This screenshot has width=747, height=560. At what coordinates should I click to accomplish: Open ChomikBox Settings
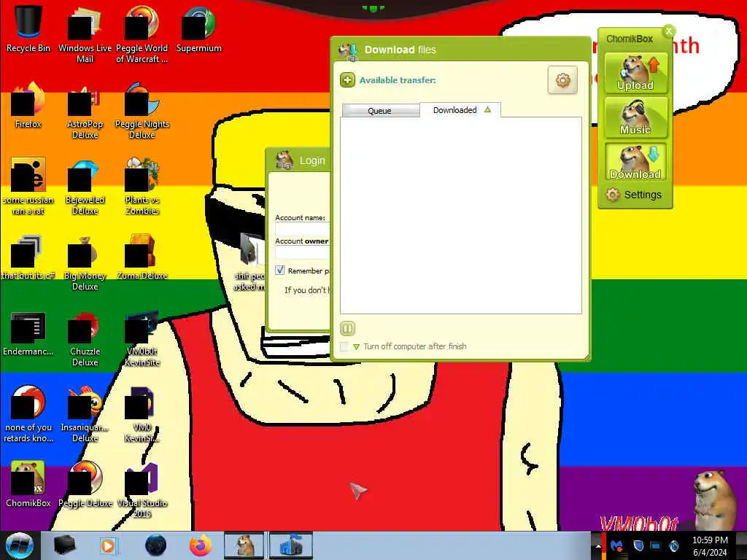click(x=634, y=195)
